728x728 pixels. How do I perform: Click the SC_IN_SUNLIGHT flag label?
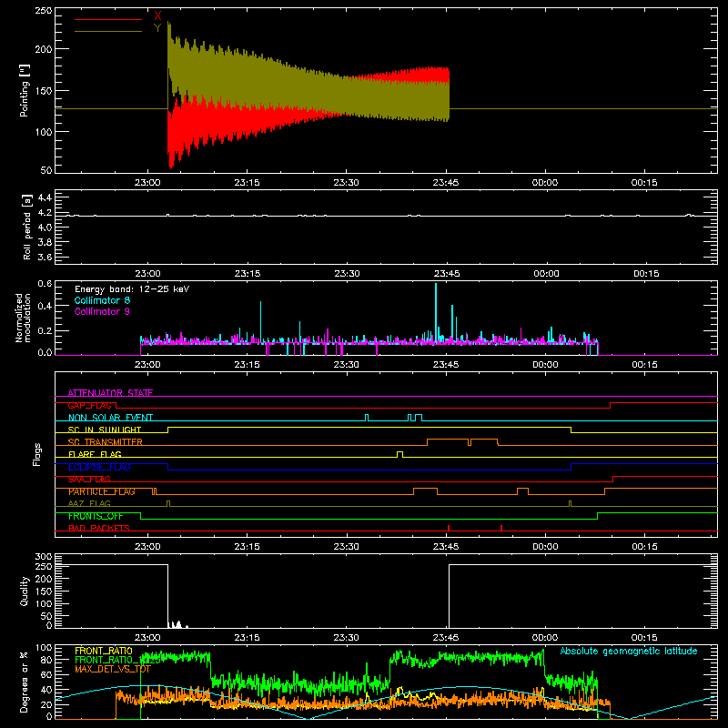[x=105, y=430]
